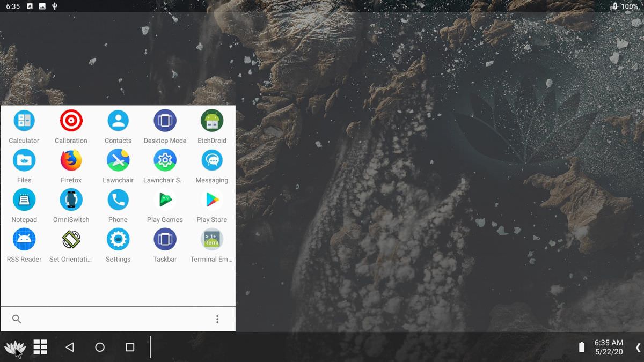Open the Messaging app
The height and width of the screenshot is (362, 644).
[x=212, y=160]
